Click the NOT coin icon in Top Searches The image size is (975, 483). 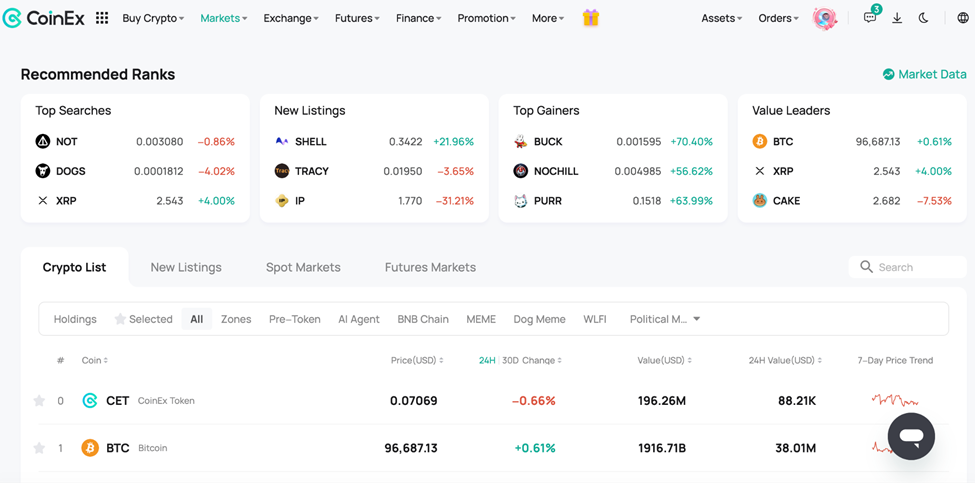[x=43, y=141]
